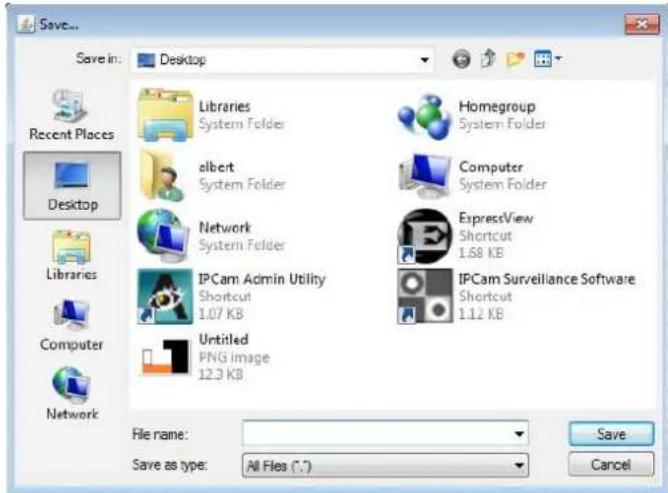Click the back navigation arrow icon
668x493 pixels.
(461, 59)
